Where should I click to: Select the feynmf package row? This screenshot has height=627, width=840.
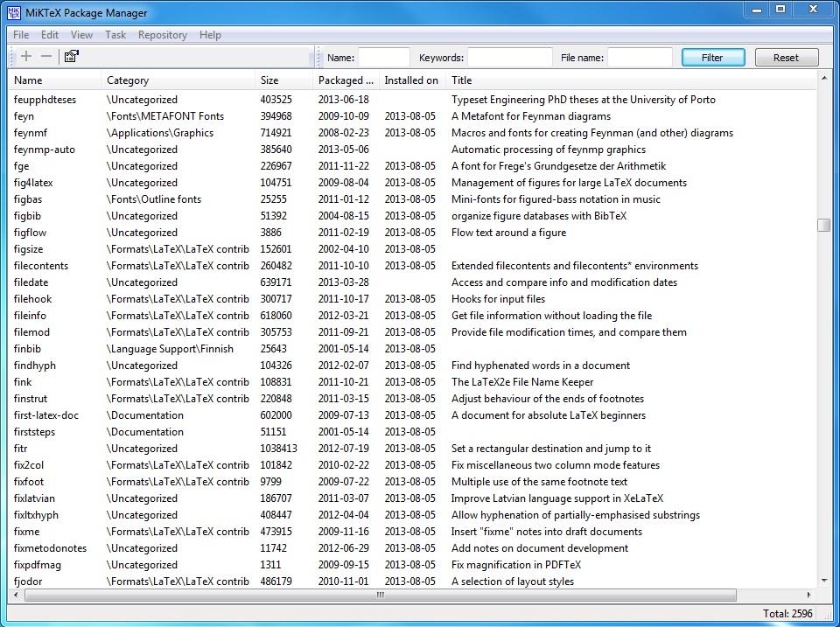412,133
